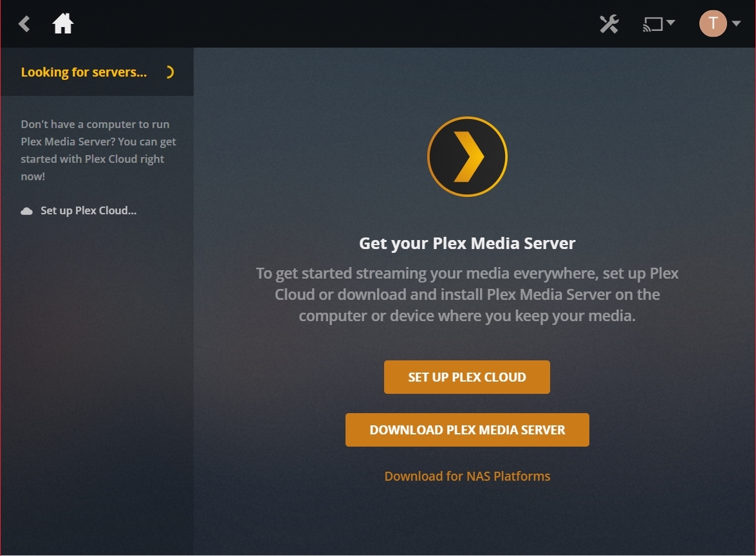
Task: Open the Home screen icon
Action: (62, 24)
